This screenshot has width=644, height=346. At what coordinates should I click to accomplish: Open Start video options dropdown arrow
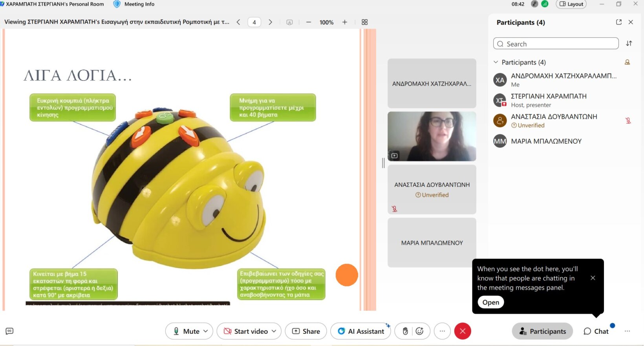click(x=274, y=331)
